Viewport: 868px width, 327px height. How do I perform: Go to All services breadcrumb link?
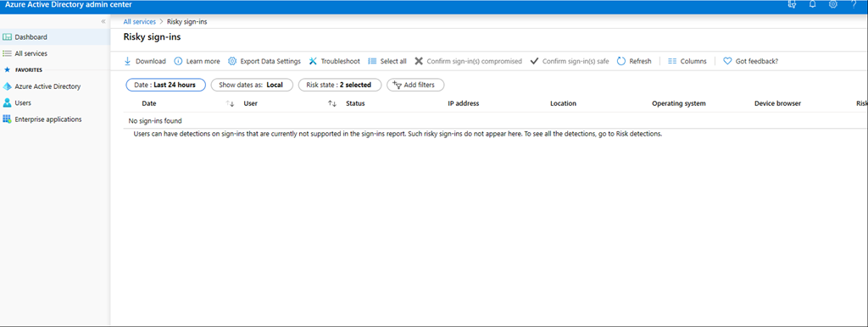tap(140, 21)
